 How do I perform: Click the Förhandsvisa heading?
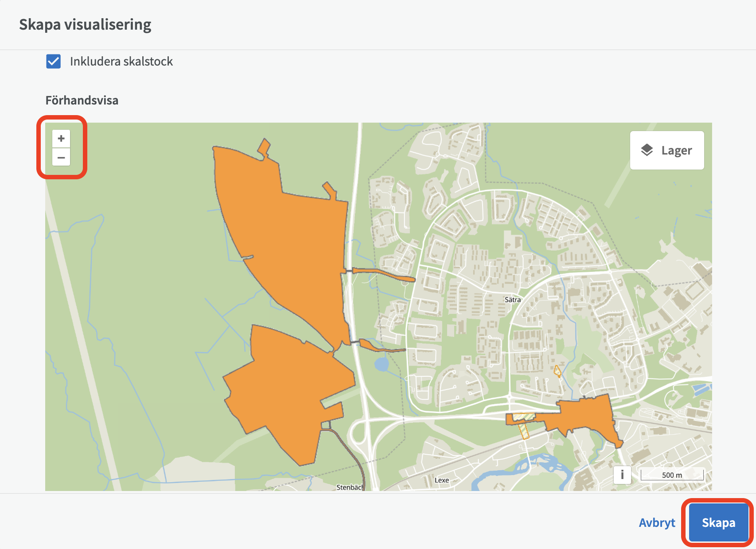[x=82, y=101]
